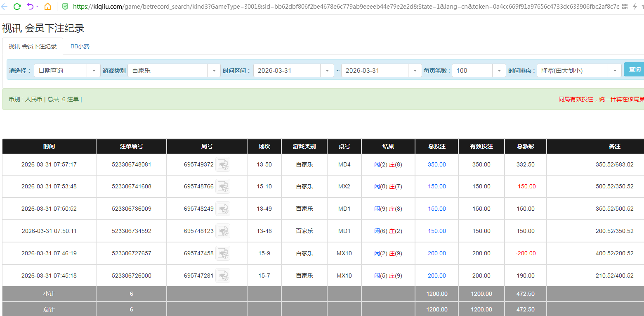Select the 视讯 会员下注纪录 tab
The image size is (644, 316).
[x=33, y=46]
